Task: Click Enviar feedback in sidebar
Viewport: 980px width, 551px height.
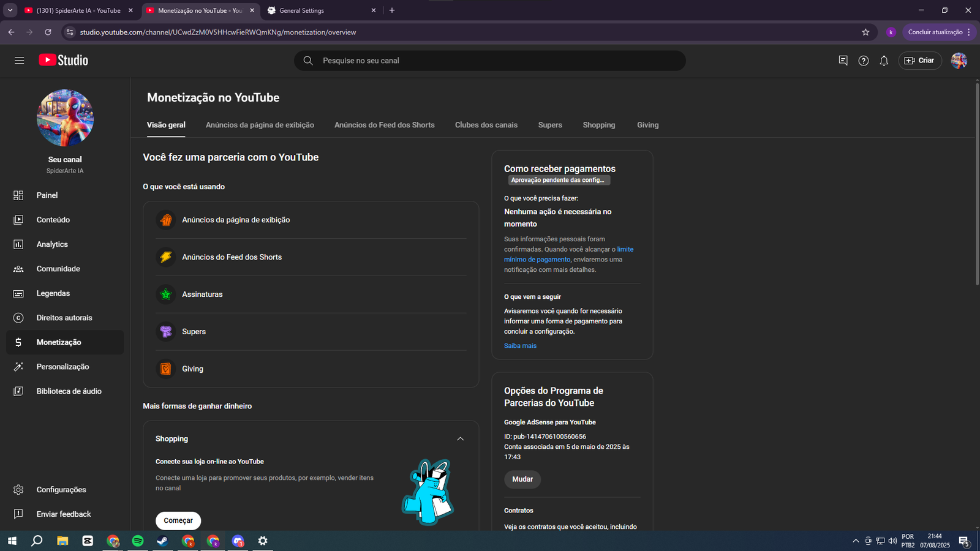Action: pos(65,514)
